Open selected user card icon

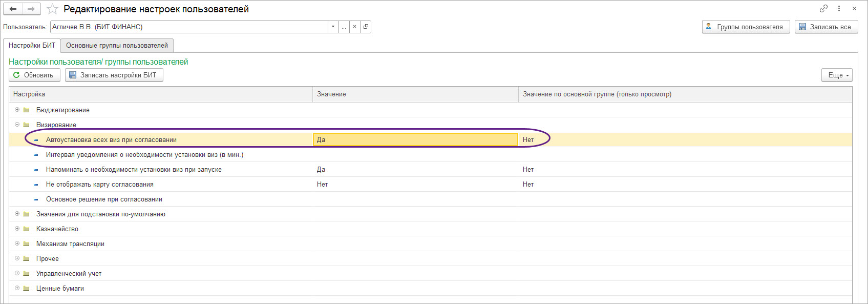tap(366, 27)
